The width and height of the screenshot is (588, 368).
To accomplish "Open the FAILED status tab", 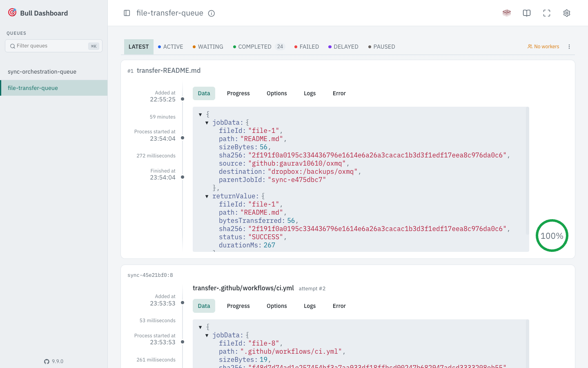I will coord(307,47).
